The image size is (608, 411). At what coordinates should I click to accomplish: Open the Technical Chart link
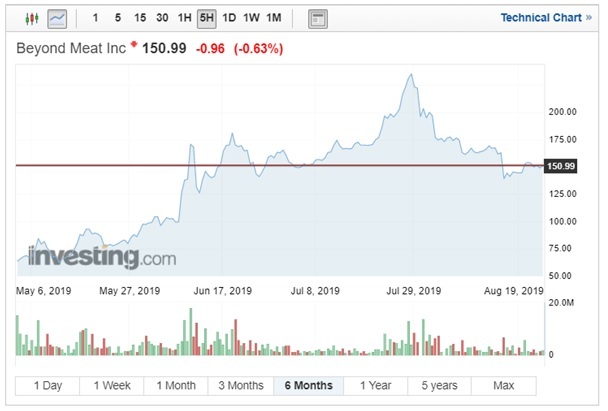click(539, 18)
